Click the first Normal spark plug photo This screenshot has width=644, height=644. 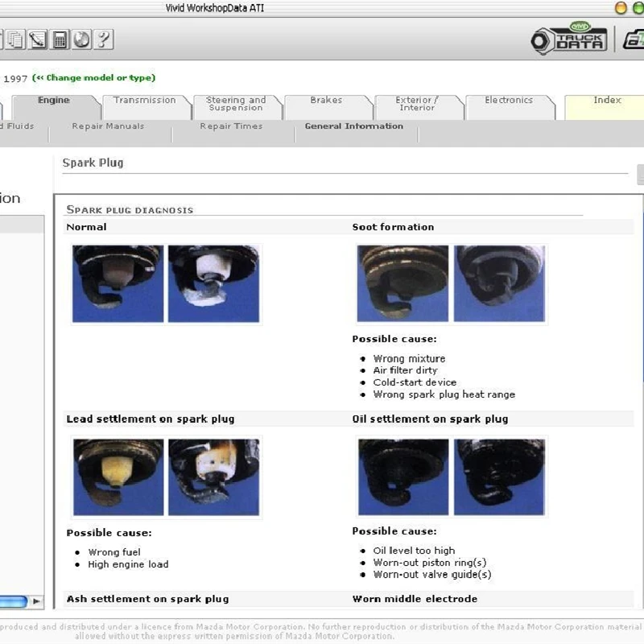[x=118, y=284]
